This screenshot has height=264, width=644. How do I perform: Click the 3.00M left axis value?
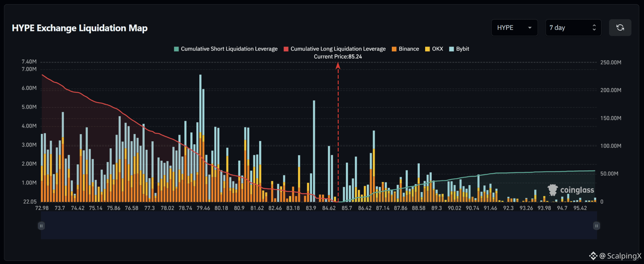point(29,145)
